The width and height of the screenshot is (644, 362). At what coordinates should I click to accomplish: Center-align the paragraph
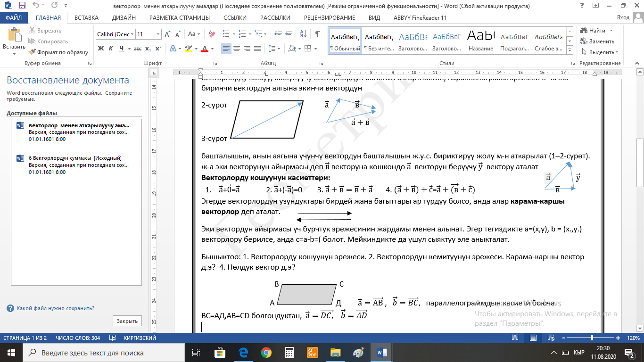(x=237, y=49)
